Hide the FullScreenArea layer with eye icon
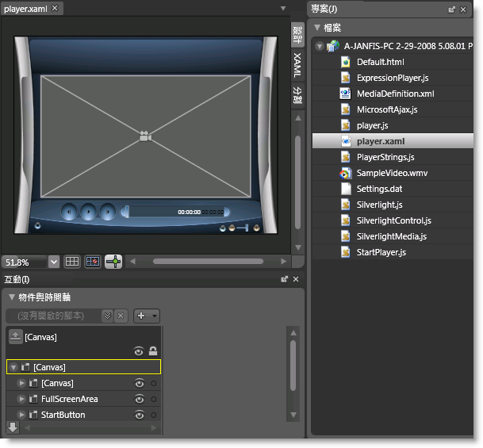Viewport: 483px width, 448px height. click(x=140, y=399)
